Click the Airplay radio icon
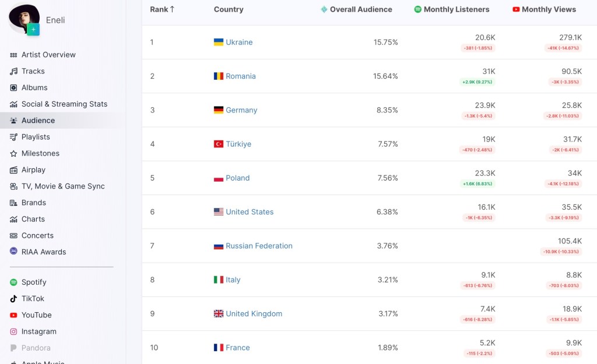The width and height of the screenshot is (597, 364). point(14,170)
